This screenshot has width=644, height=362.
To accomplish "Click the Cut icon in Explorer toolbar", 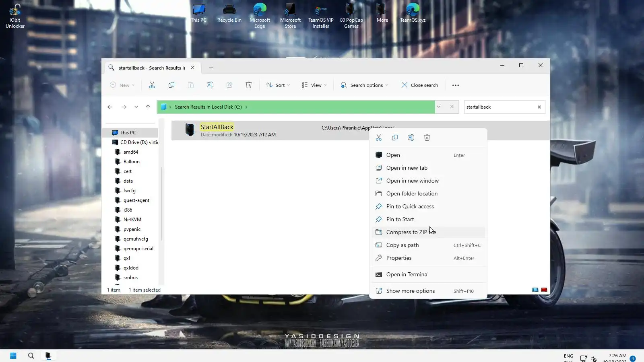I will click(x=152, y=85).
